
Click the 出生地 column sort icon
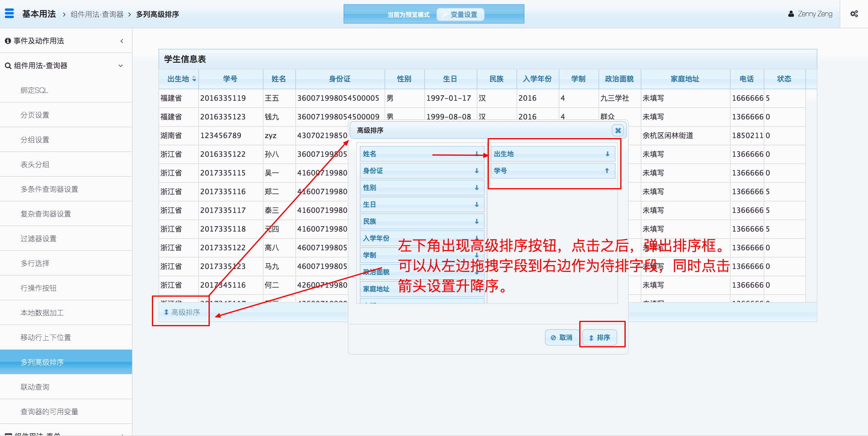[194, 79]
